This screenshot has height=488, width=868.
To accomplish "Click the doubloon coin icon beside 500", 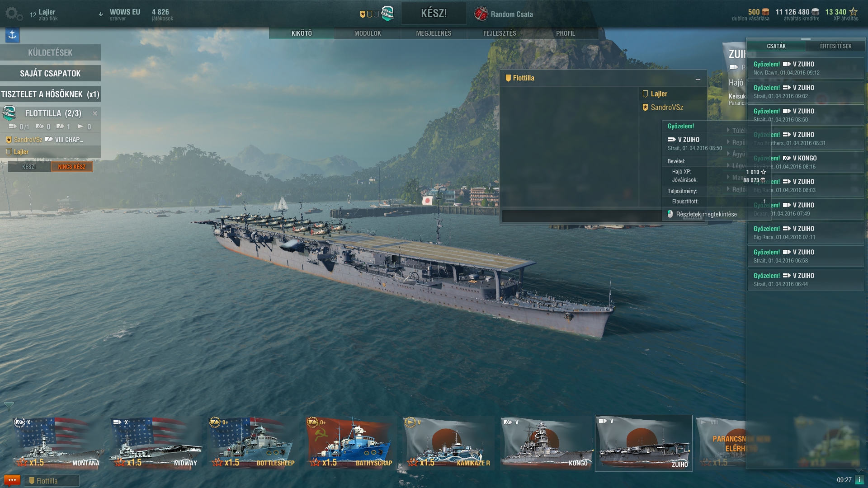I will pyautogui.click(x=765, y=12).
